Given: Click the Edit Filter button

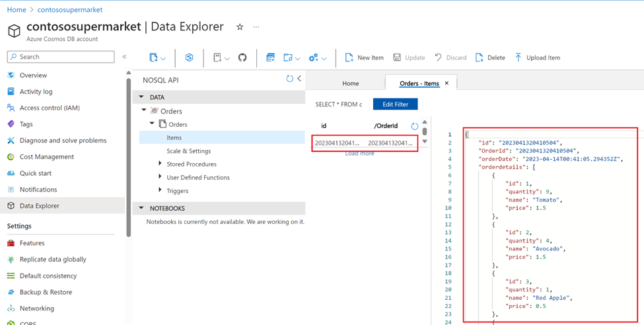Looking at the screenshot, I should click(x=395, y=104).
